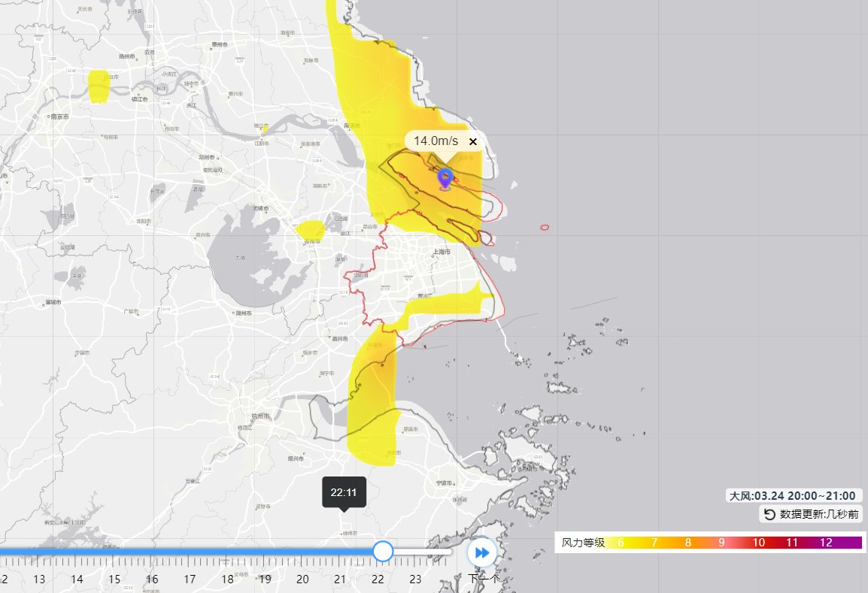Image resolution: width=868 pixels, height=593 pixels.
Task: Click the 19 hour mark on timeline
Action: 265,579
